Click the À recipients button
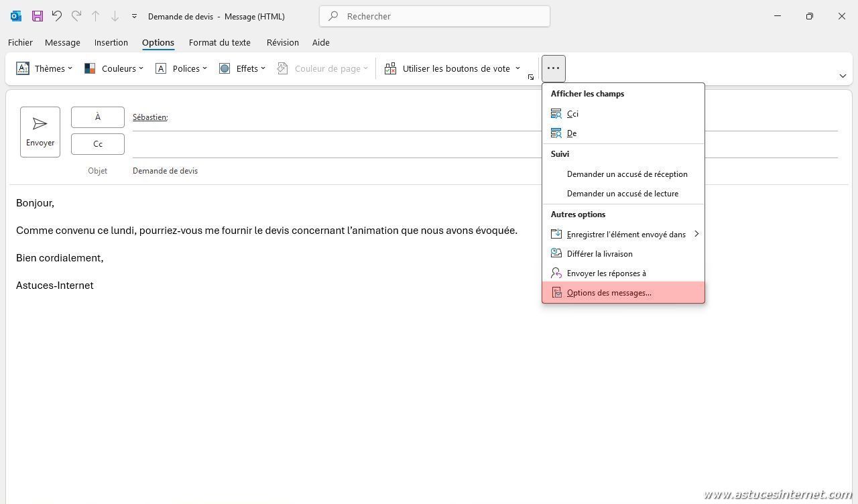 [98, 117]
